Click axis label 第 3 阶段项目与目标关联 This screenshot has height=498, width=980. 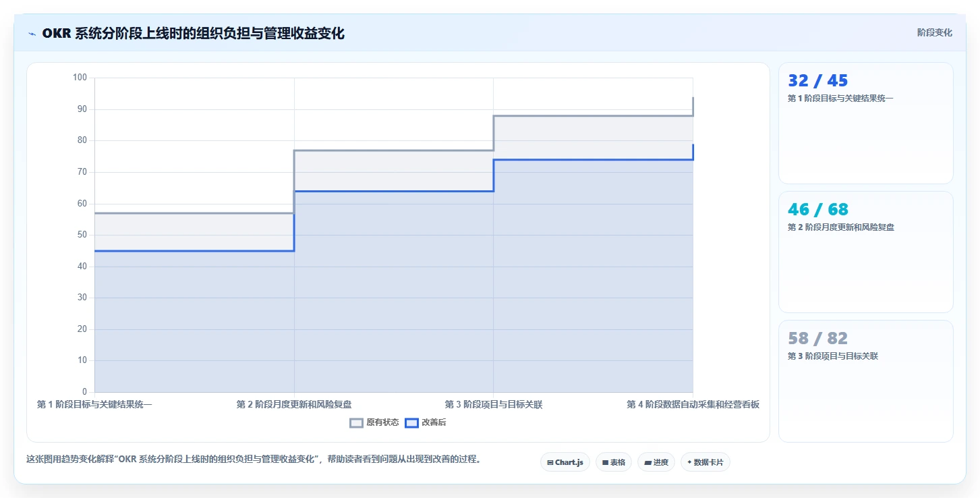point(494,405)
